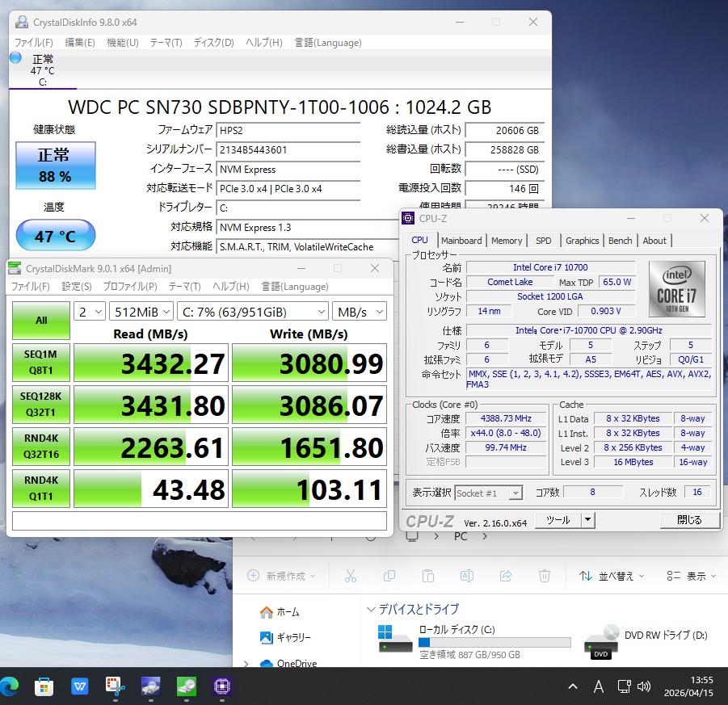Click the blue 正常 88% health status box
Screen dimensions: 728x705
pos(55,166)
